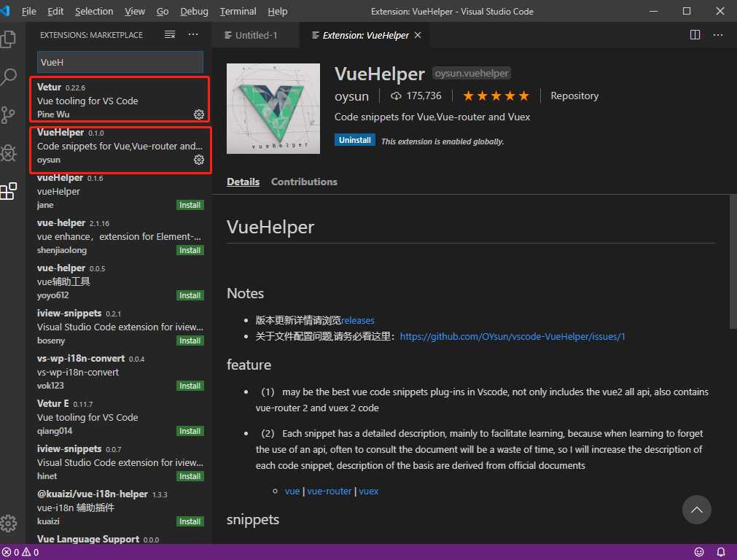
Task: Open the Debug view in activity bar
Action: 9,153
